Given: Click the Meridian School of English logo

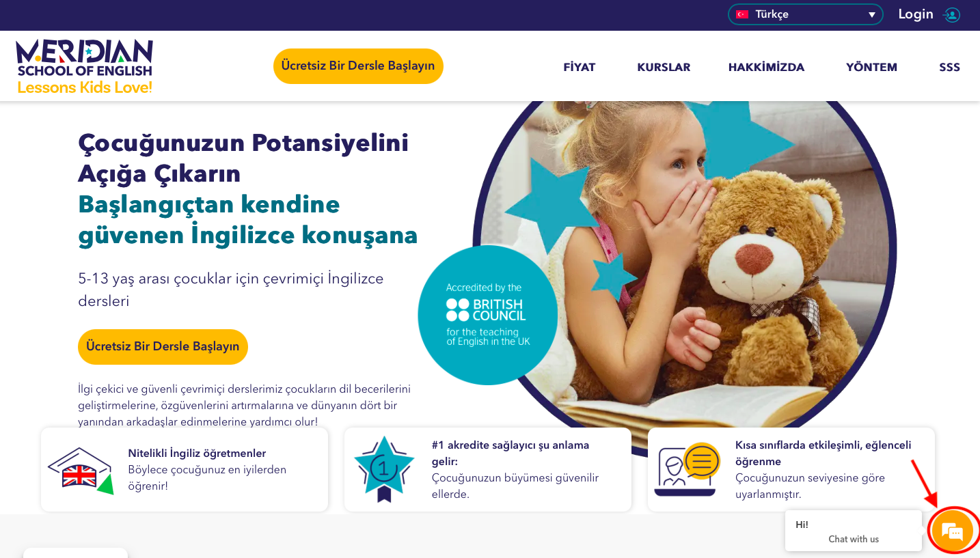Looking at the screenshot, I should (x=84, y=66).
